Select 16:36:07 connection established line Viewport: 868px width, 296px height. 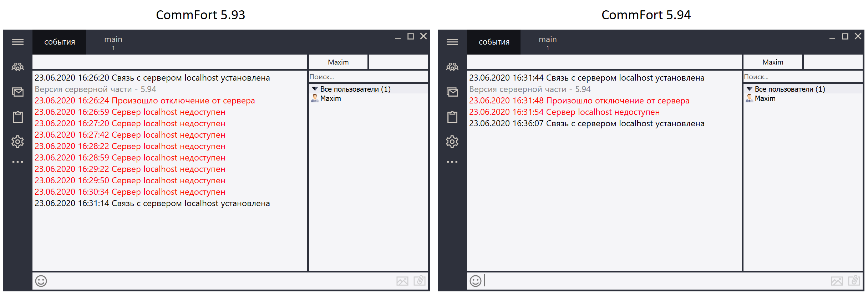click(x=587, y=123)
